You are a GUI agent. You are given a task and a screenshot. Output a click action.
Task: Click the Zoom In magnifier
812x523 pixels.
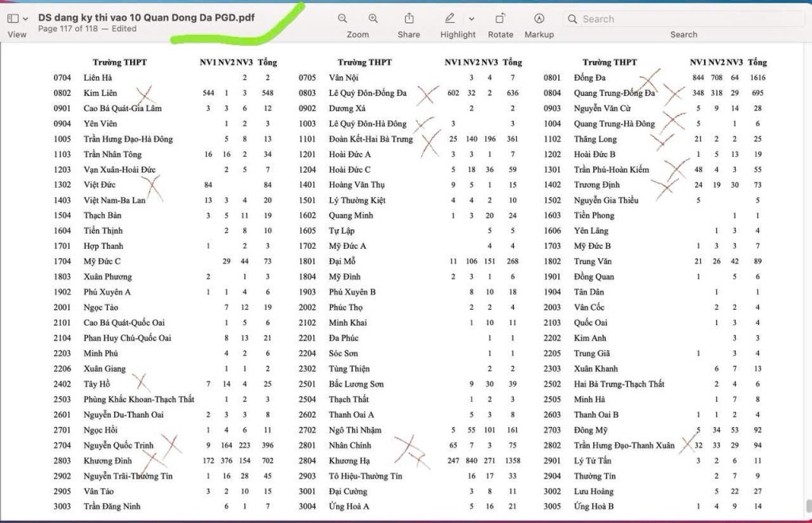[x=373, y=19]
